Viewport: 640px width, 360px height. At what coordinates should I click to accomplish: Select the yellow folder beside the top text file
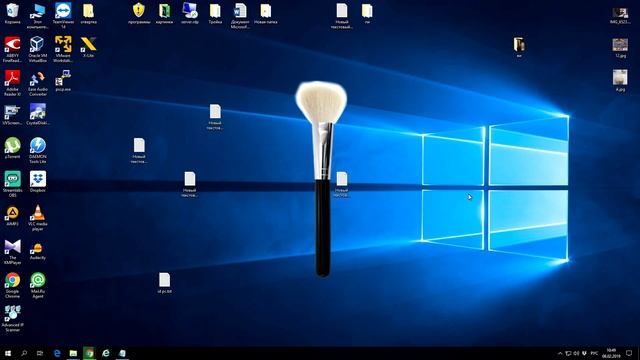coord(367,13)
